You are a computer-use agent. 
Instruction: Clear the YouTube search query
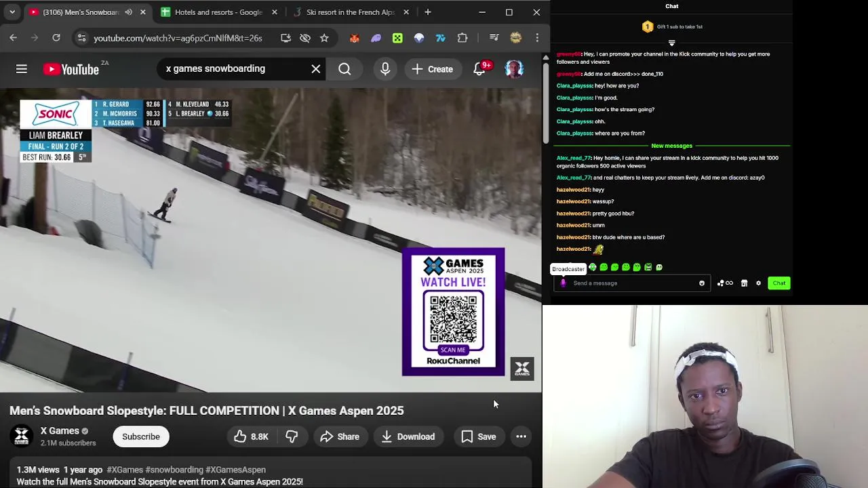[316, 68]
